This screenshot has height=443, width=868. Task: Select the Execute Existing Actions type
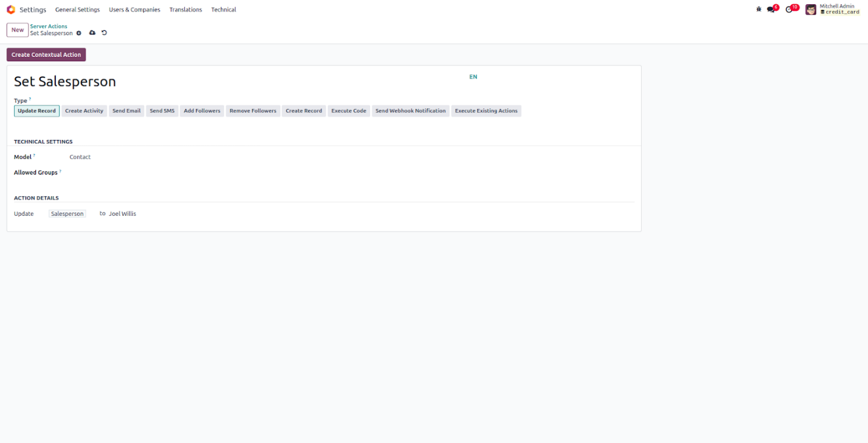(486, 111)
